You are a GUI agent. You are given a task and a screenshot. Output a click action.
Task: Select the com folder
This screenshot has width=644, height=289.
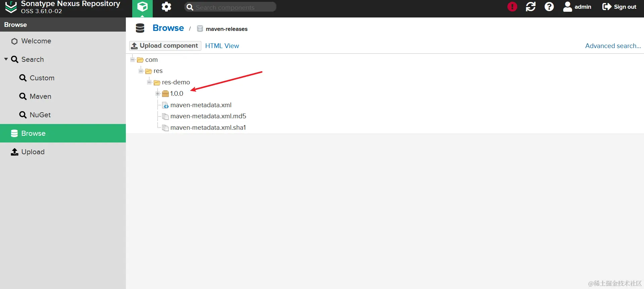(x=151, y=60)
